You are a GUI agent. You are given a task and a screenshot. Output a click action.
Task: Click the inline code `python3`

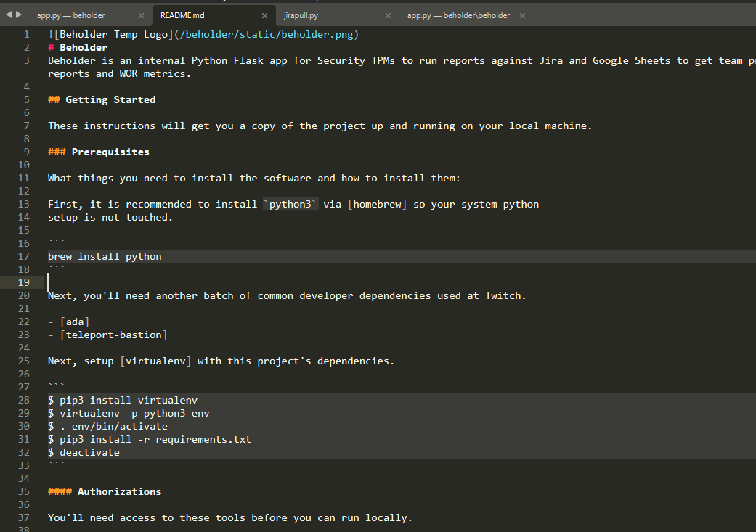tap(290, 205)
